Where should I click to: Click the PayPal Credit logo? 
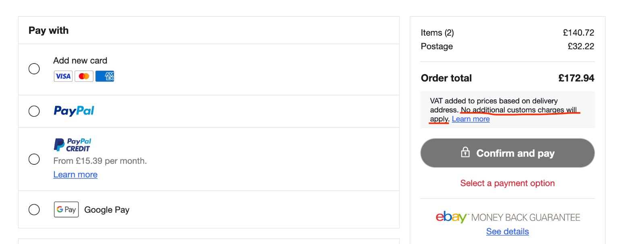pos(72,145)
